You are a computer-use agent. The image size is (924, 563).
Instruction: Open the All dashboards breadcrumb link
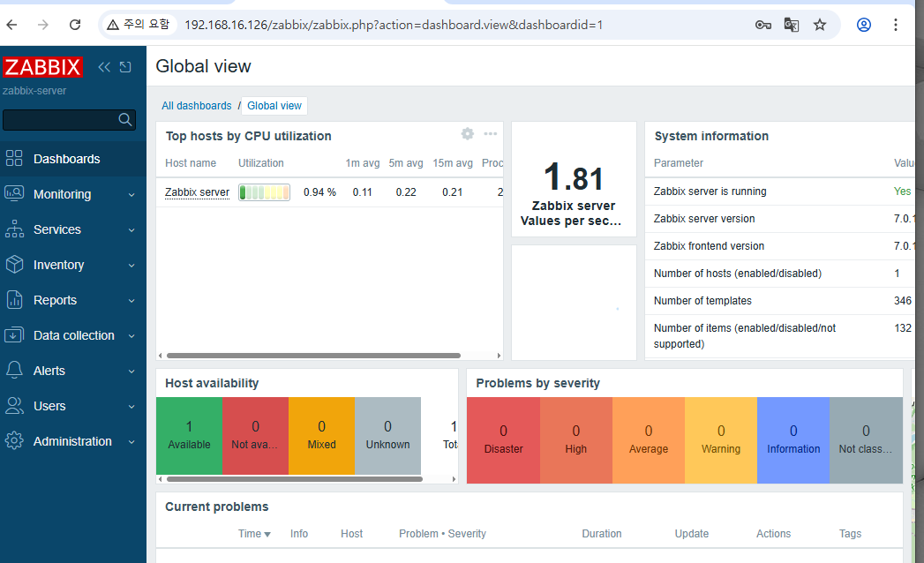[x=196, y=106]
